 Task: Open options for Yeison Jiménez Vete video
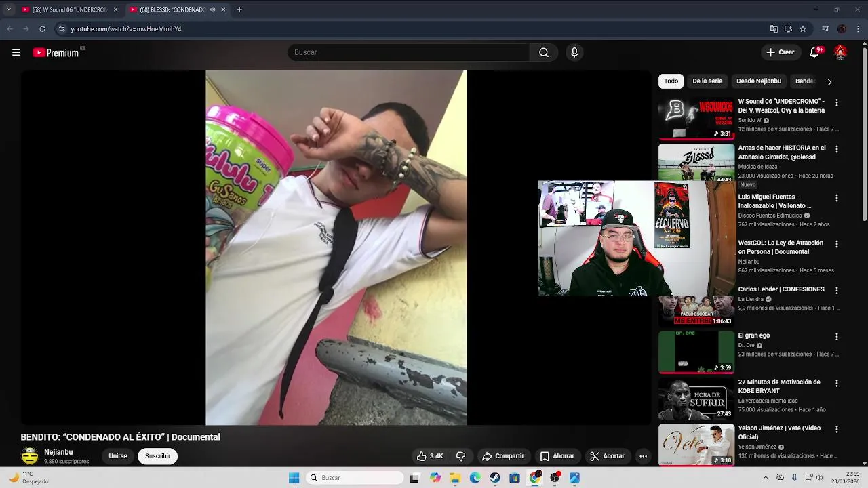click(x=836, y=429)
